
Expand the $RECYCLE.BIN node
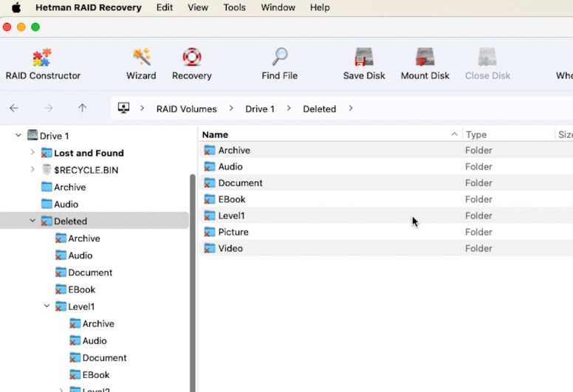[x=32, y=170]
